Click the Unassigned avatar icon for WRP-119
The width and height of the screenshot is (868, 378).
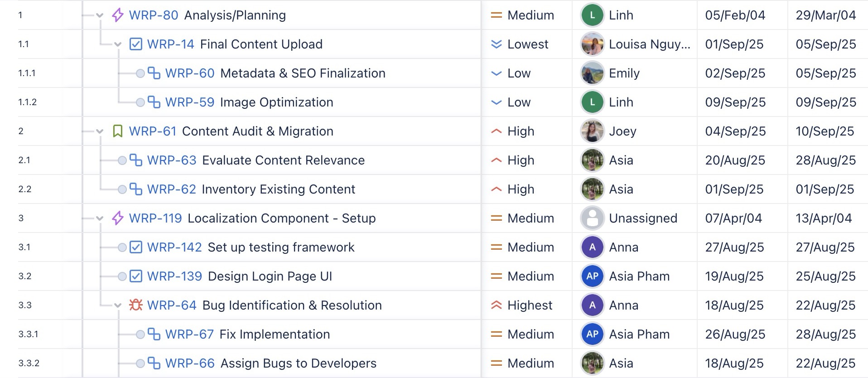tap(592, 218)
